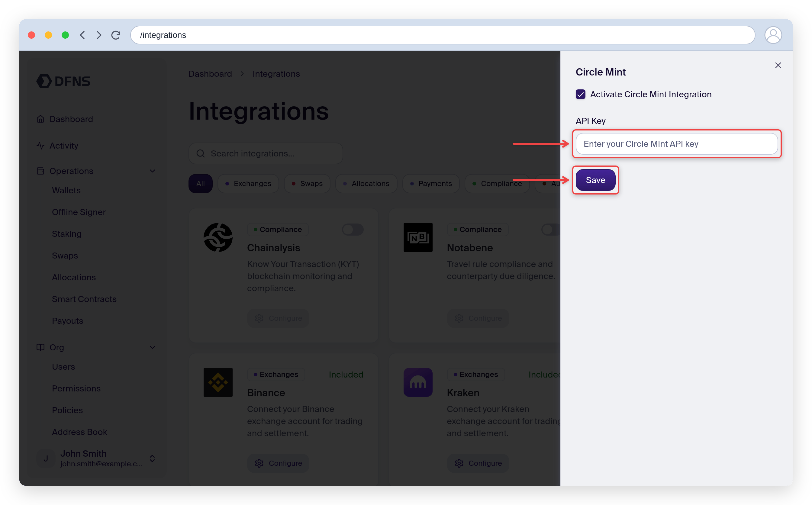Save the Circle Mint settings
812x505 pixels.
tap(595, 180)
